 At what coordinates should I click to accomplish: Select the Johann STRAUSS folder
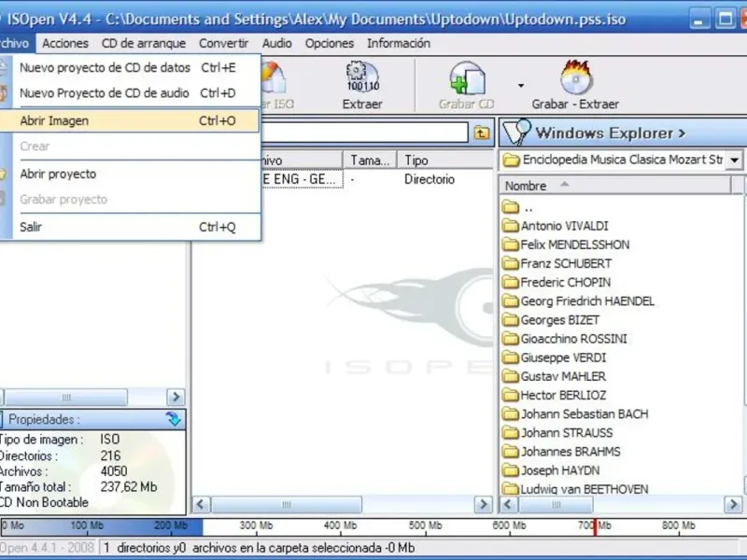[x=557, y=433]
